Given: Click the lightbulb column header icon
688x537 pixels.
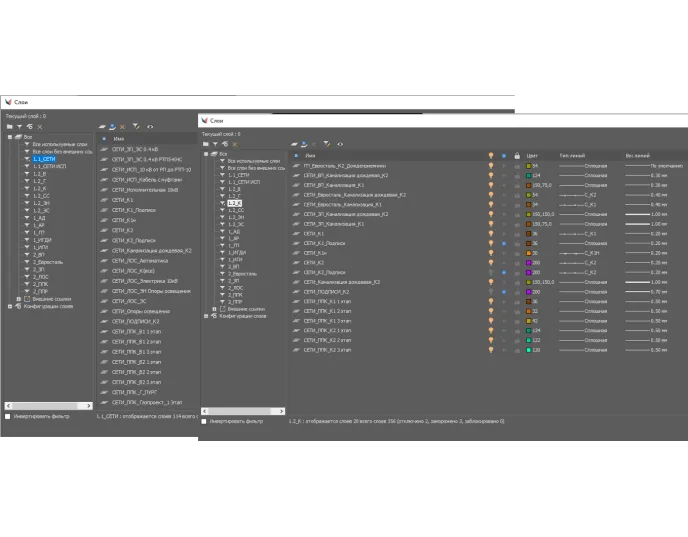Looking at the screenshot, I should (x=490, y=156).
